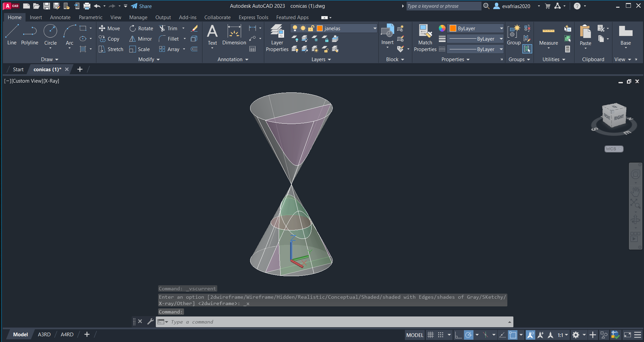Toggle grid display in status bar

tap(430, 335)
